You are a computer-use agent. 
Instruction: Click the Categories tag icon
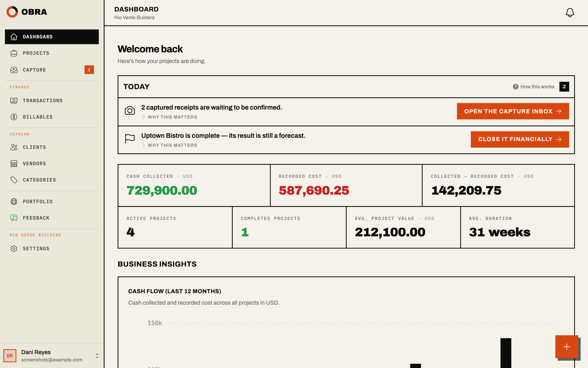pyautogui.click(x=14, y=180)
